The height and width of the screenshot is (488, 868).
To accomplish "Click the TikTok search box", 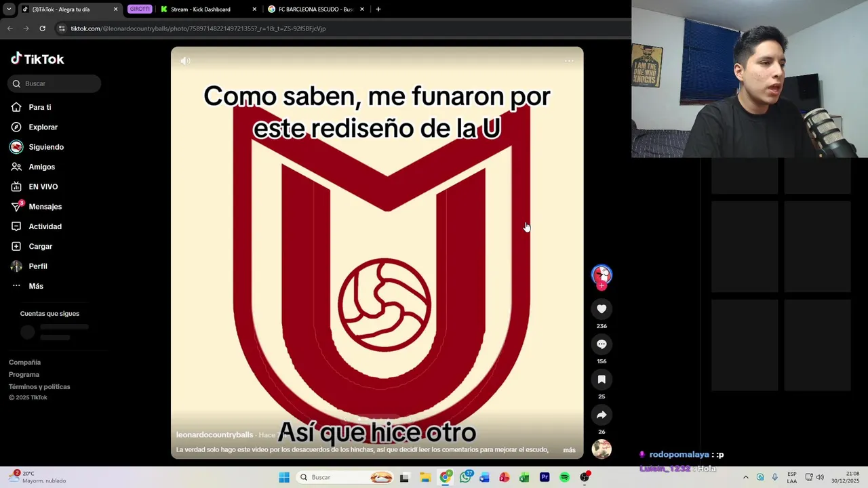I will point(54,83).
